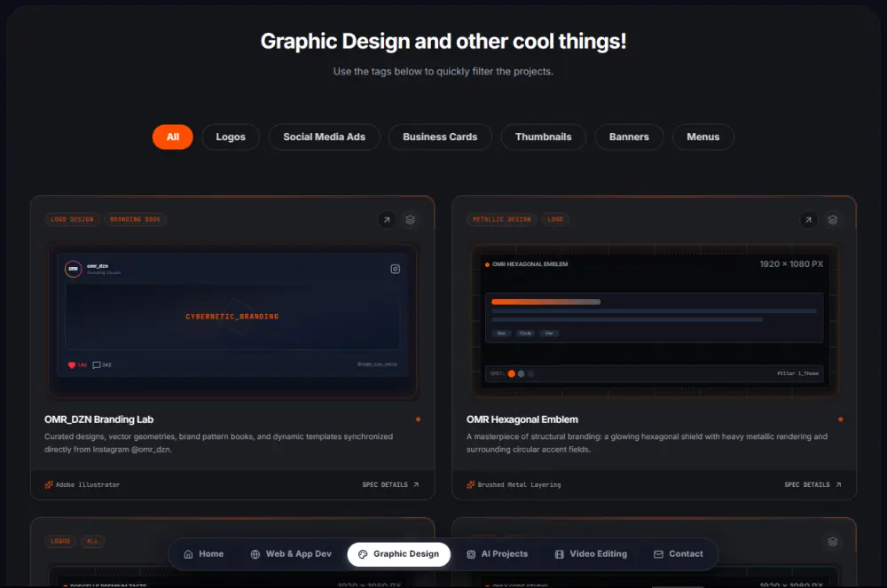Filter projects by Social Media Ads

coord(324,137)
